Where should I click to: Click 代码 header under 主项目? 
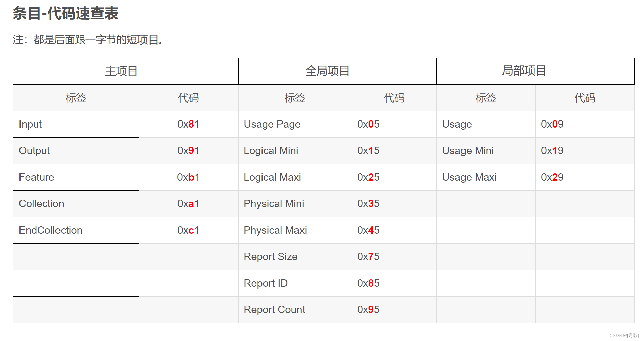[x=189, y=98]
